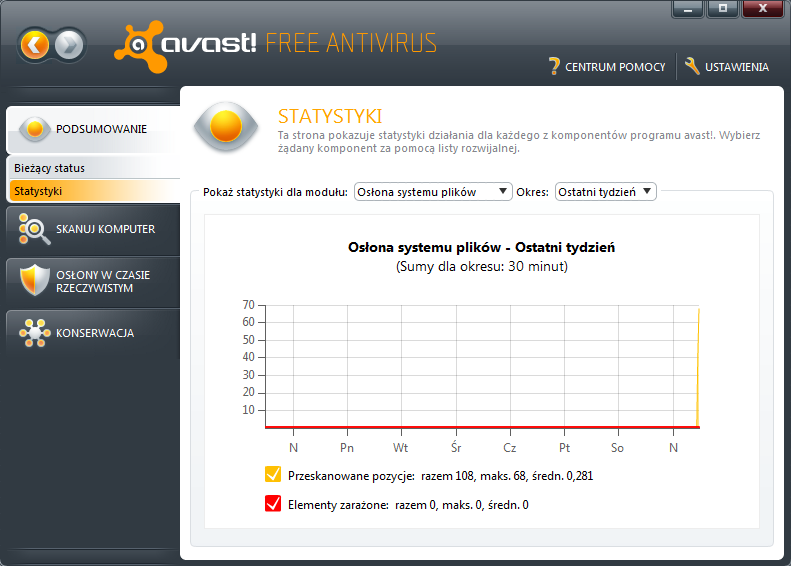Click the 'Okres:' label

click(532, 192)
